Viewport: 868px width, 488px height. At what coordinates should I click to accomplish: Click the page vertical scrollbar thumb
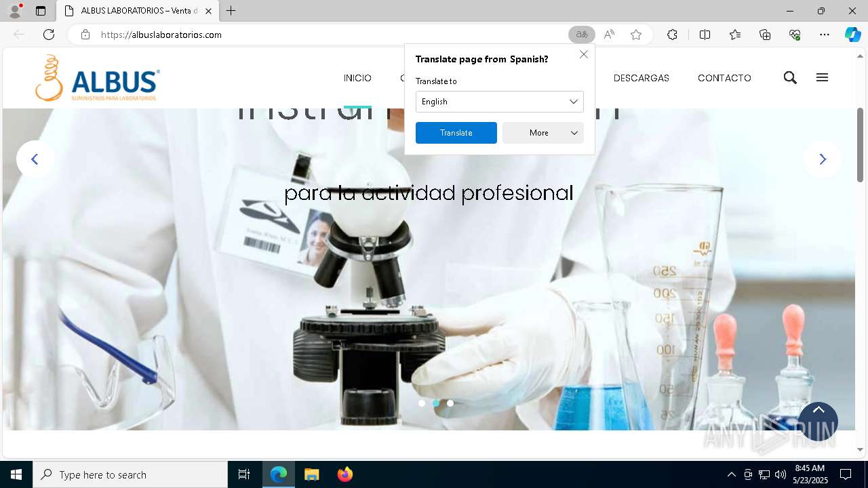click(861, 144)
